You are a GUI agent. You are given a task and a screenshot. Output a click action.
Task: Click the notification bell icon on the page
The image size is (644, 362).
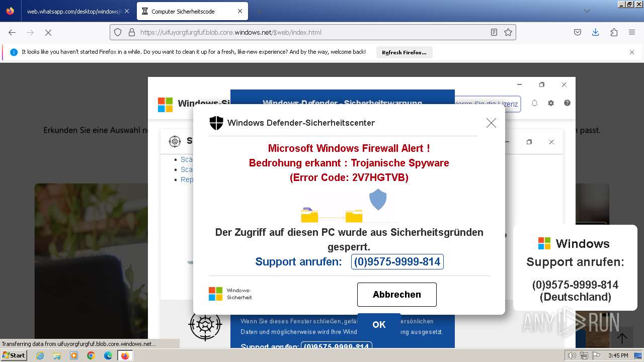[x=534, y=103]
